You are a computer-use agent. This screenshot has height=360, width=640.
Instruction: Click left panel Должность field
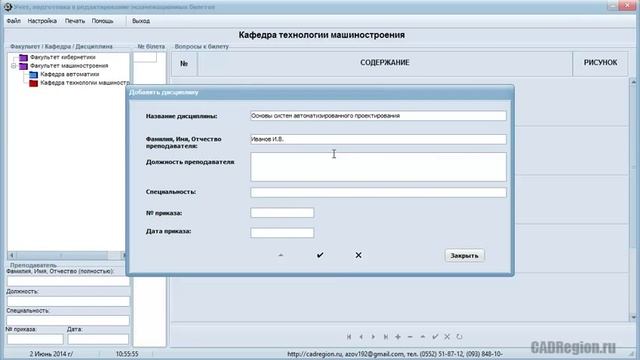tap(68, 301)
